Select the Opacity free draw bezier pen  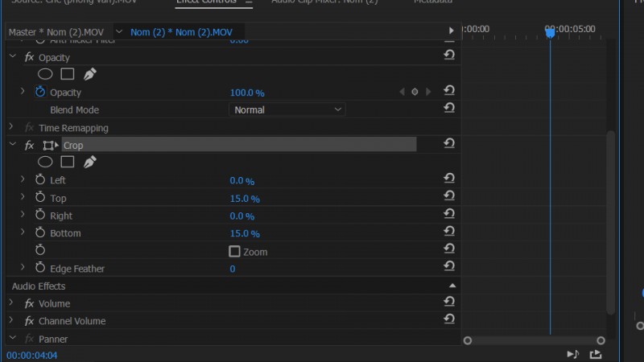pyautogui.click(x=90, y=74)
